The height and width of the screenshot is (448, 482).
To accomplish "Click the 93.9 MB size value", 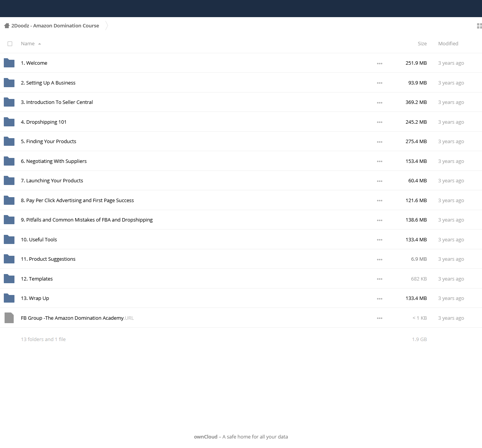I will pyautogui.click(x=418, y=83).
